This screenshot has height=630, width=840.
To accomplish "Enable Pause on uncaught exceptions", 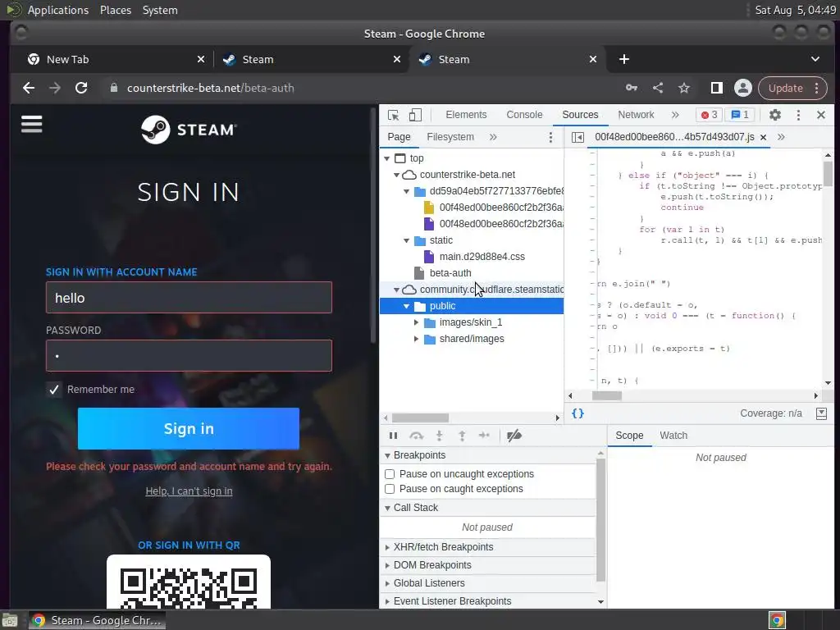I will 390,474.
